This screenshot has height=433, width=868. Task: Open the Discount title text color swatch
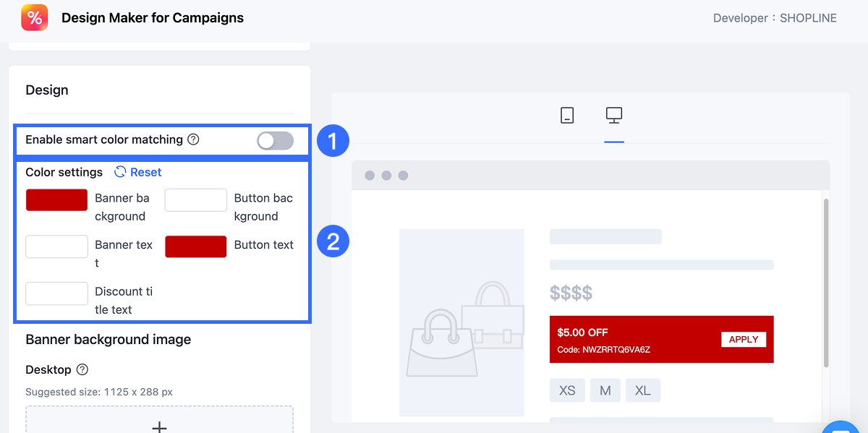pyautogui.click(x=56, y=293)
